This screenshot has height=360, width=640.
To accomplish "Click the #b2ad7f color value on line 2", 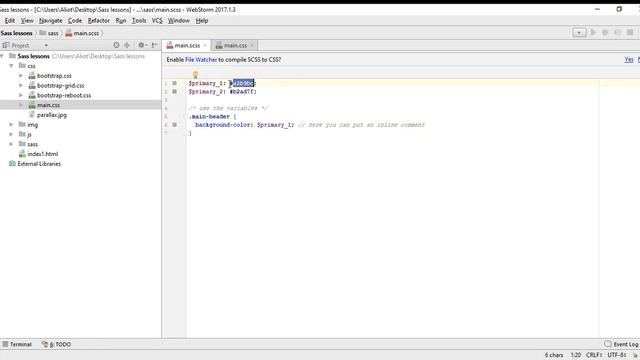I will (x=242, y=91).
